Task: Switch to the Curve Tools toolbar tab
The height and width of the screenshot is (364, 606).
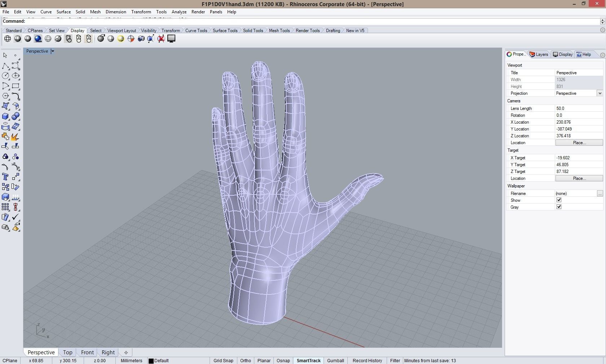Action: tap(196, 31)
